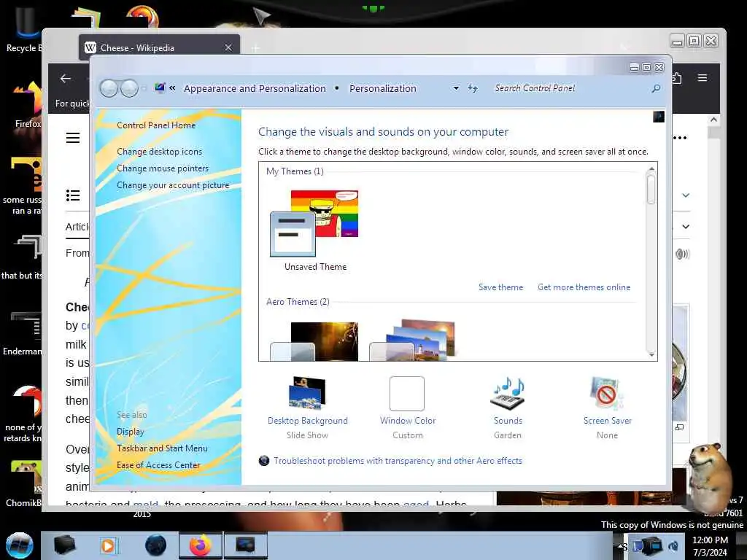The height and width of the screenshot is (560, 747).
Task: Open the black folder taskbar icon
Action: coord(65,545)
